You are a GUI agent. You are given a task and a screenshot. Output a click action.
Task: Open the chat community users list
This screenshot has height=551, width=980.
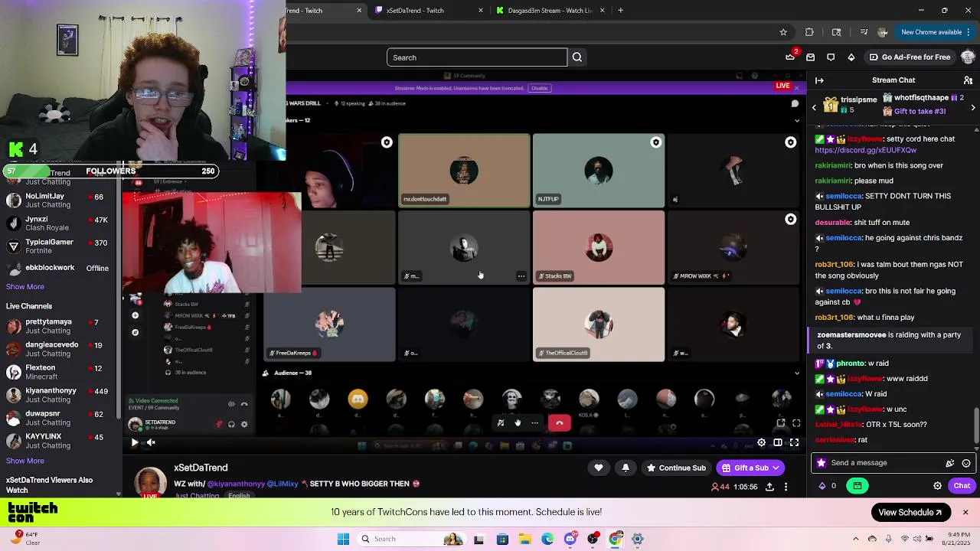[x=968, y=80]
